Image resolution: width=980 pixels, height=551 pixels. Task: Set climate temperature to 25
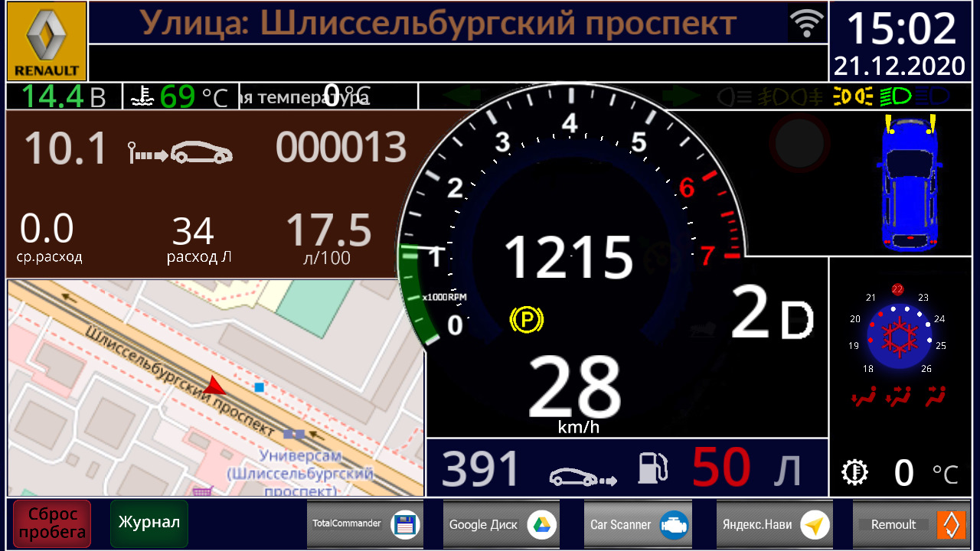pyautogui.click(x=941, y=345)
